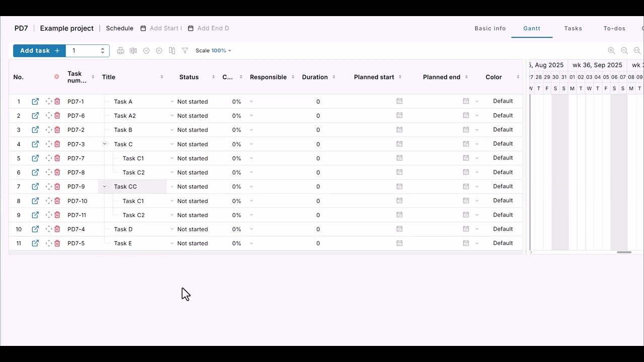Delete Task D with trash icon

pyautogui.click(x=57, y=229)
